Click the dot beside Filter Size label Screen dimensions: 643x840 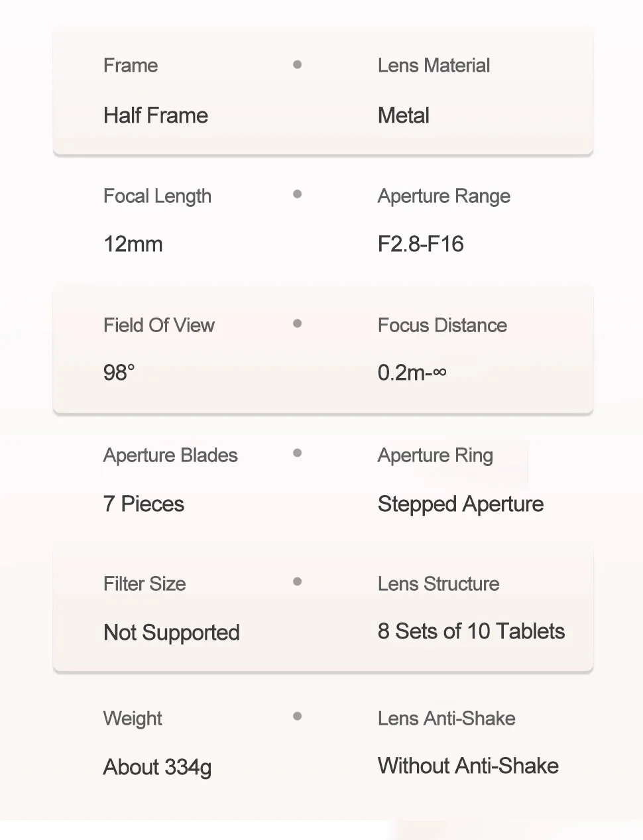pyautogui.click(x=297, y=581)
